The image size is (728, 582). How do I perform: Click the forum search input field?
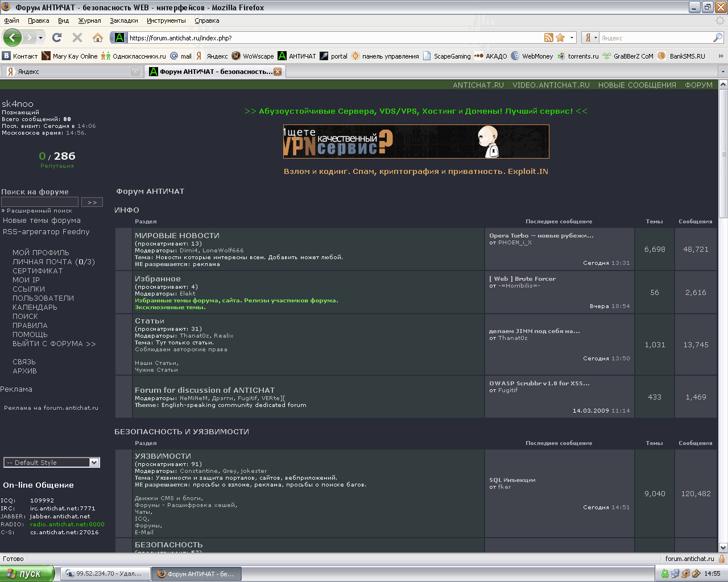[x=40, y=202]
